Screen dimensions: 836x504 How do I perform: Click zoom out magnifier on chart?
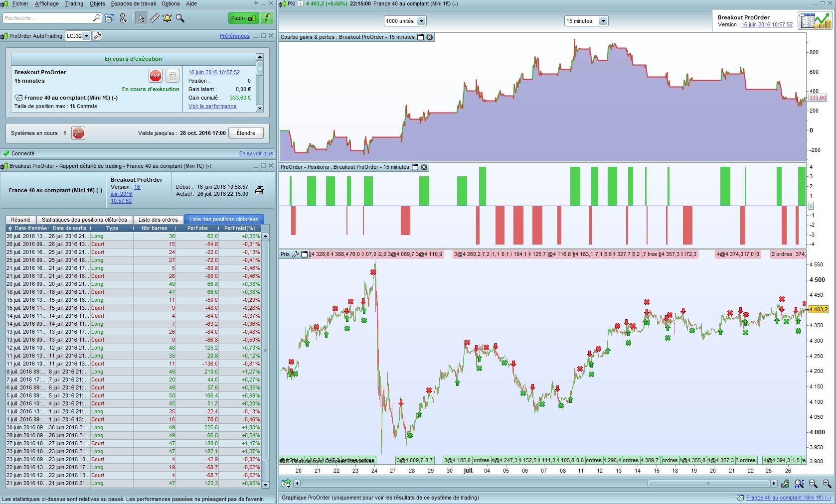(813, 484)
